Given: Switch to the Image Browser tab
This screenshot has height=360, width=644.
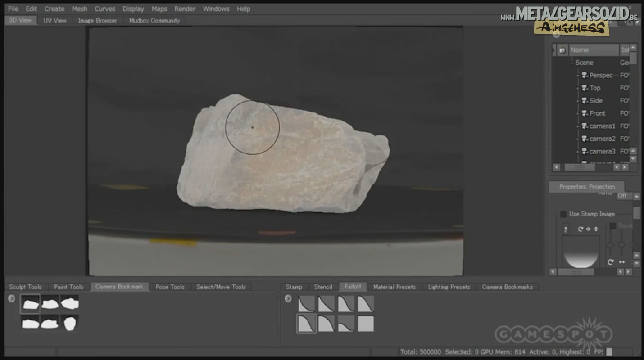Looking at the screenshot, I should (97, 21).
